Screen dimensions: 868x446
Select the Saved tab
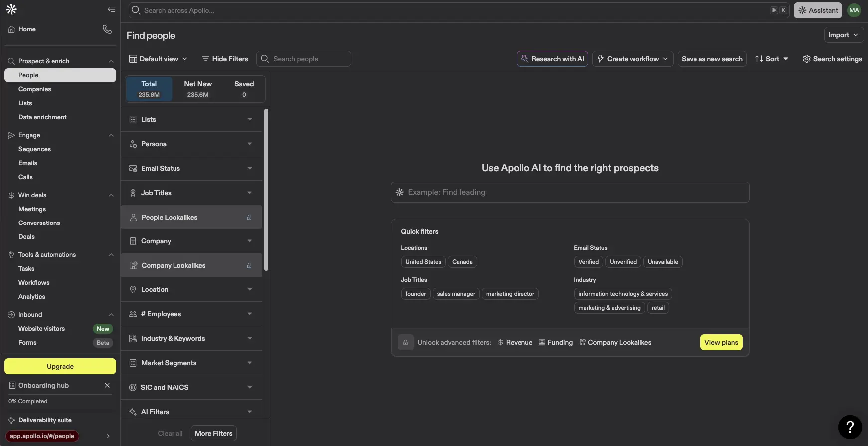(x=244, y=89)
